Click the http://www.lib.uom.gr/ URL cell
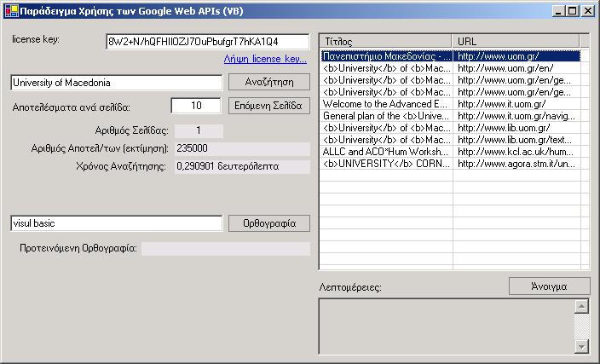Image resolution: width=600 pixels, height=364 pixels. tap(516, 128)
